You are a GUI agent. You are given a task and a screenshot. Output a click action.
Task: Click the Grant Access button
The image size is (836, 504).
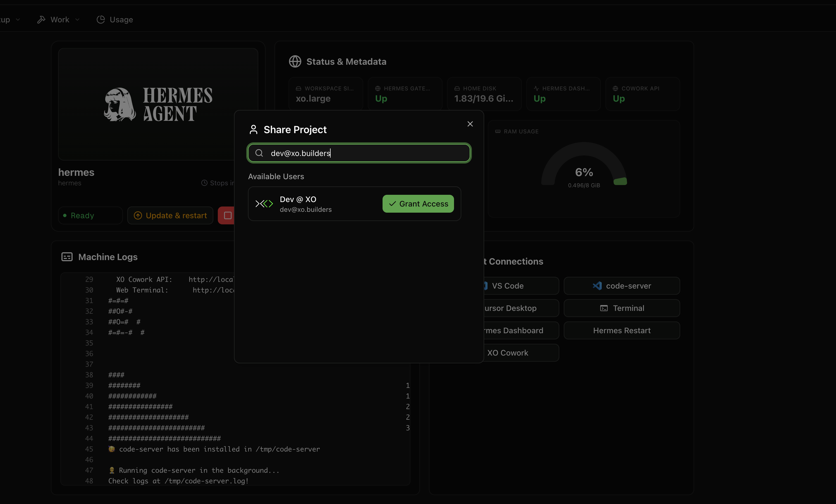tap(418, 203)
